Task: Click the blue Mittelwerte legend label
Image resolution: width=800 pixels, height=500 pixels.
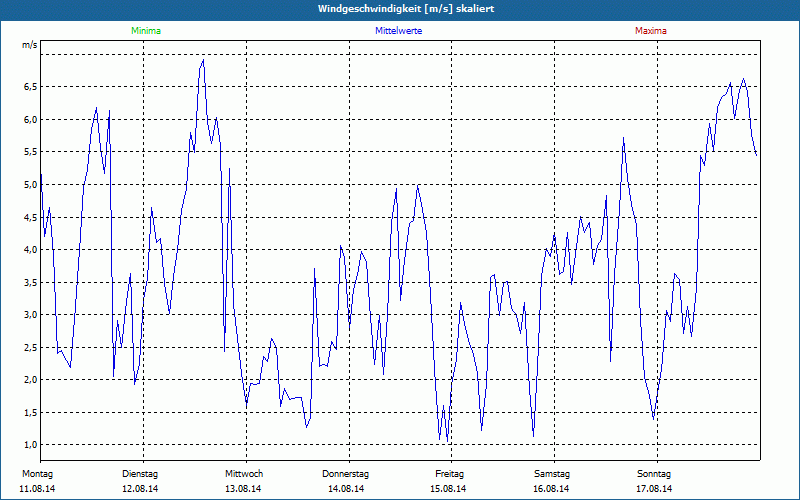Action: 398,31
